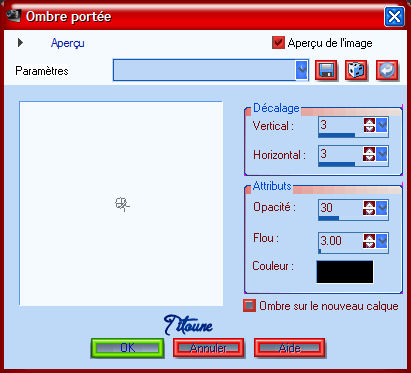Click the Flou spinner arrows
Screen dimensions: 411x373
[x=369, y=241]
